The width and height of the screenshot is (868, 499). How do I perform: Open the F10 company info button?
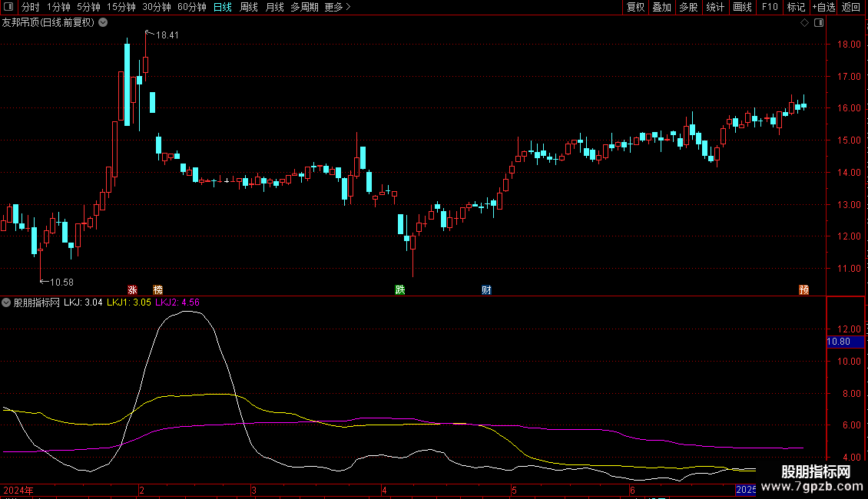tap(769, 7)
